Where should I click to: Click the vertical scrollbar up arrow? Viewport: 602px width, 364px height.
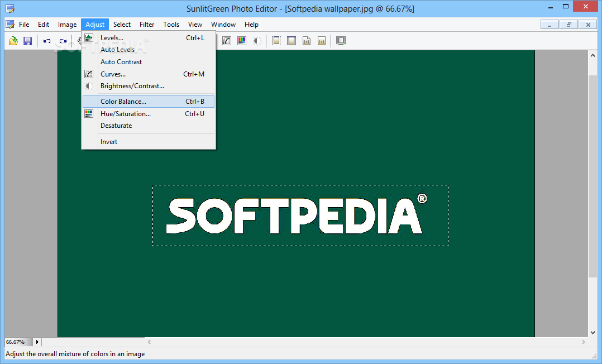point(593,55)
